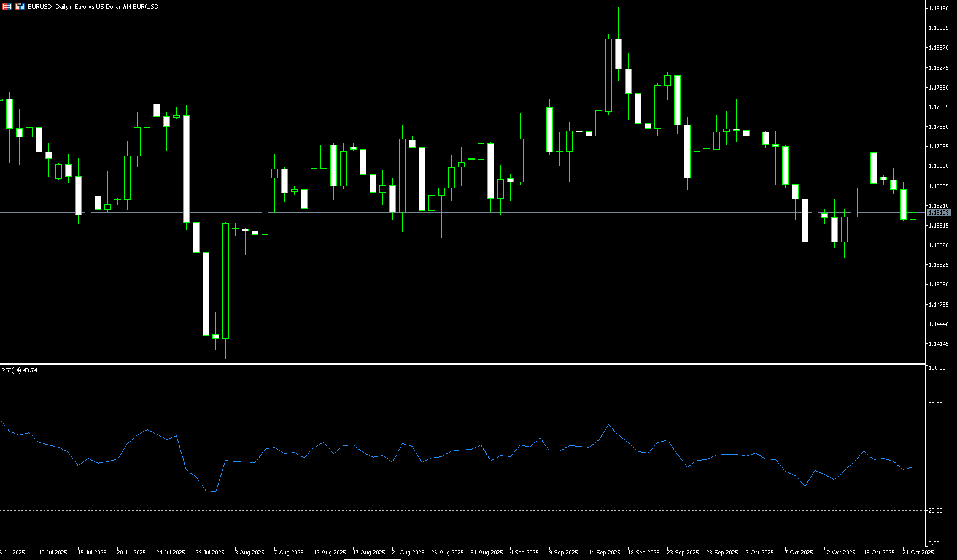Select the current price label 1.16109
The height and width of the screenshot is (560, 957).
coord(938,212)
